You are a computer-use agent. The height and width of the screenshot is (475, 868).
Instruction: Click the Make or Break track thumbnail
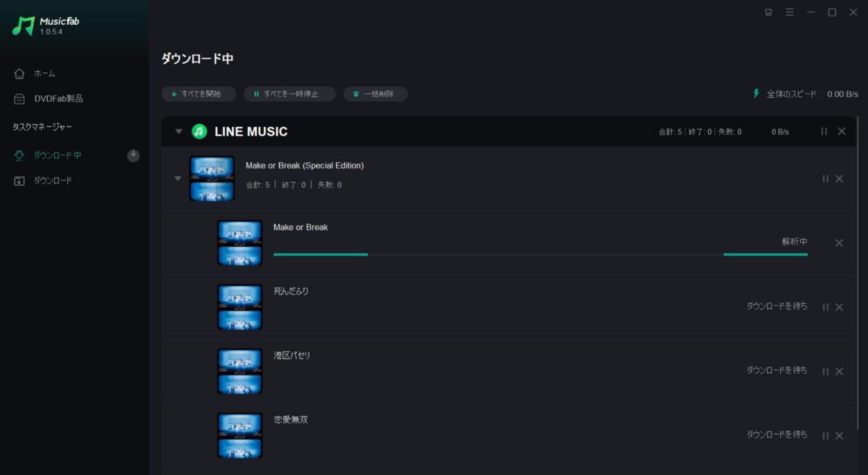click(240, 243)
